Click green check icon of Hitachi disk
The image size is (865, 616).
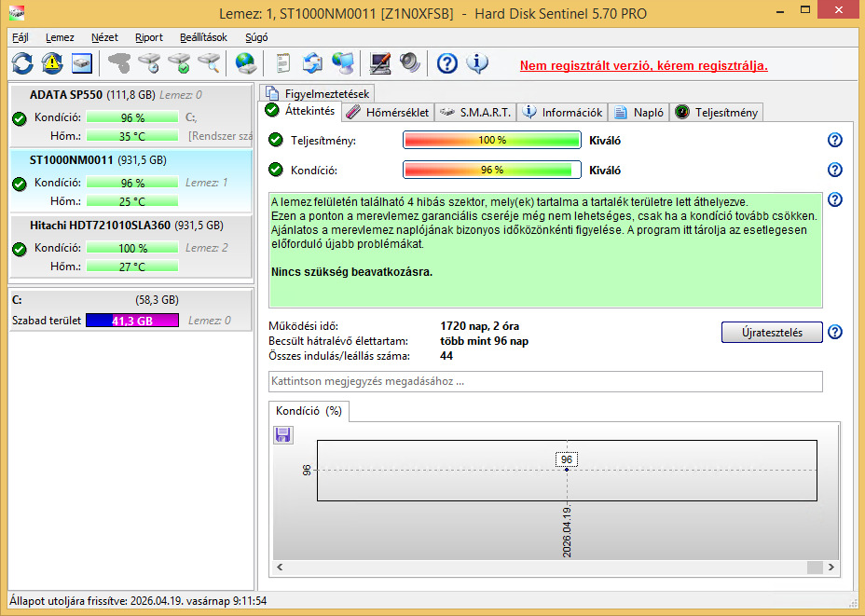click(x=20, y=249)
